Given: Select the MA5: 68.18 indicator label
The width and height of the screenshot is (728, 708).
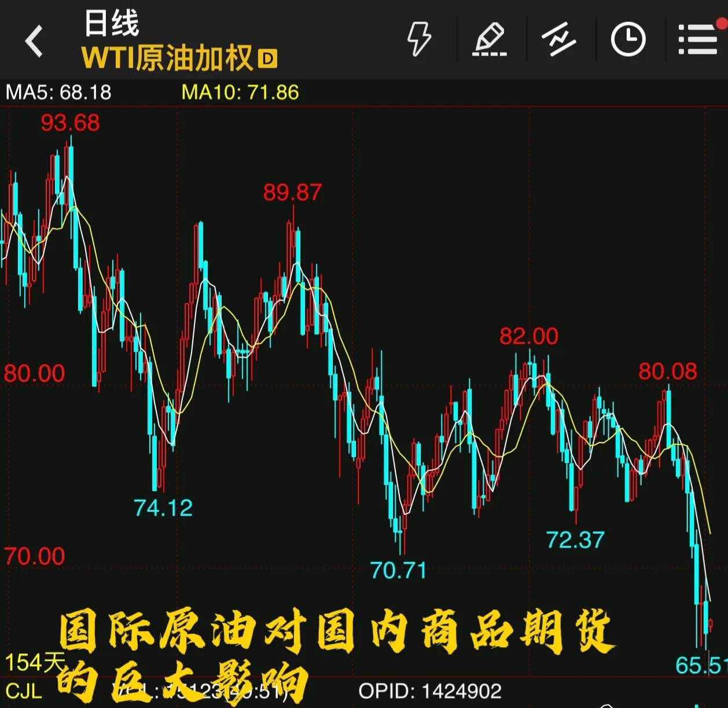Looking at the screenshot, I should tap(58, 93).
